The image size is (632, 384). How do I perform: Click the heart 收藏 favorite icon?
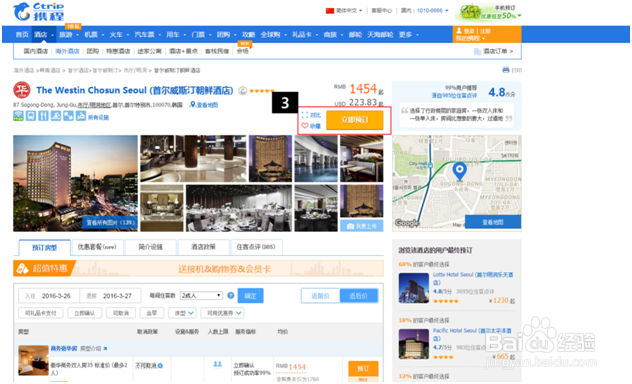coord(305,126)
